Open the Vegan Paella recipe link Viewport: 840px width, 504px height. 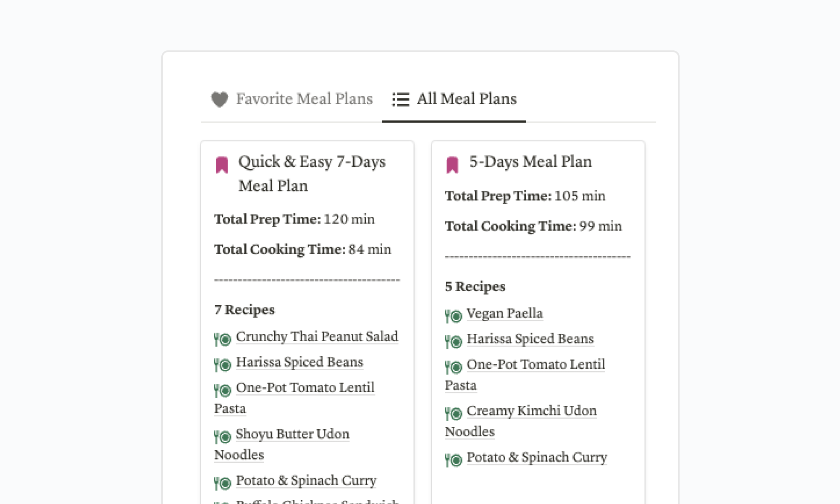tap(504, 313)
